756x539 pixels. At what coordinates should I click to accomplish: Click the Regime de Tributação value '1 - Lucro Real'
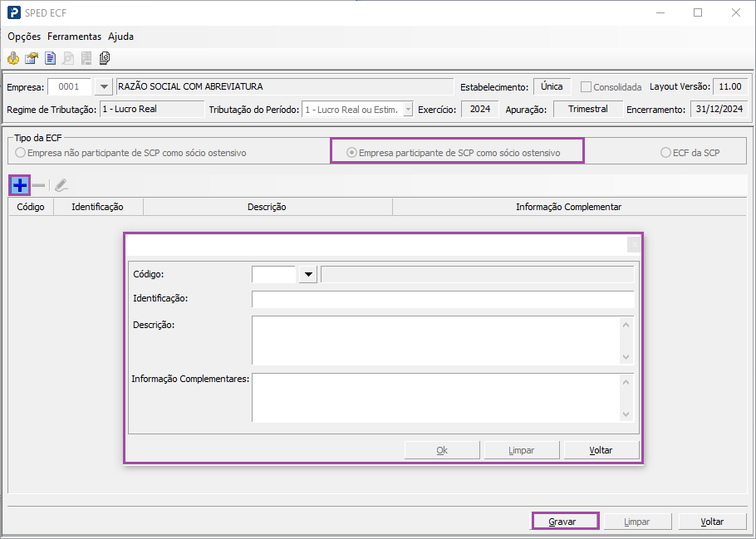coord(152,110)
